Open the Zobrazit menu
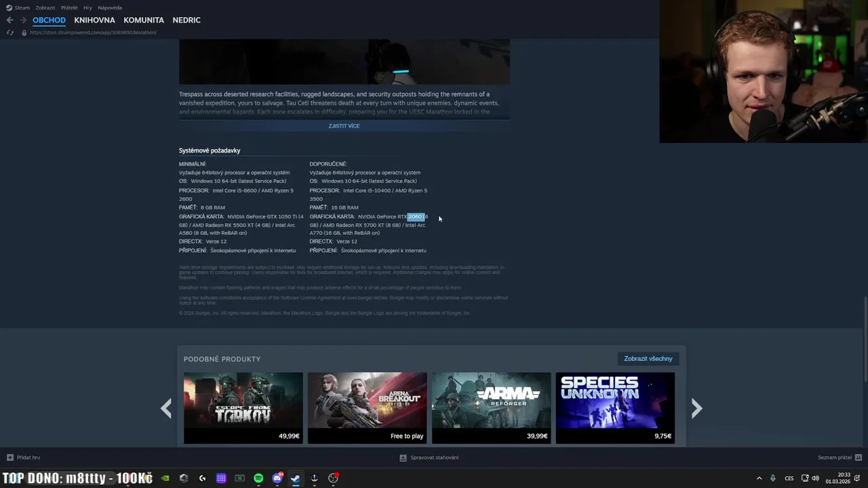This screenshot has width=868, height=488. (x=45, y=7)
